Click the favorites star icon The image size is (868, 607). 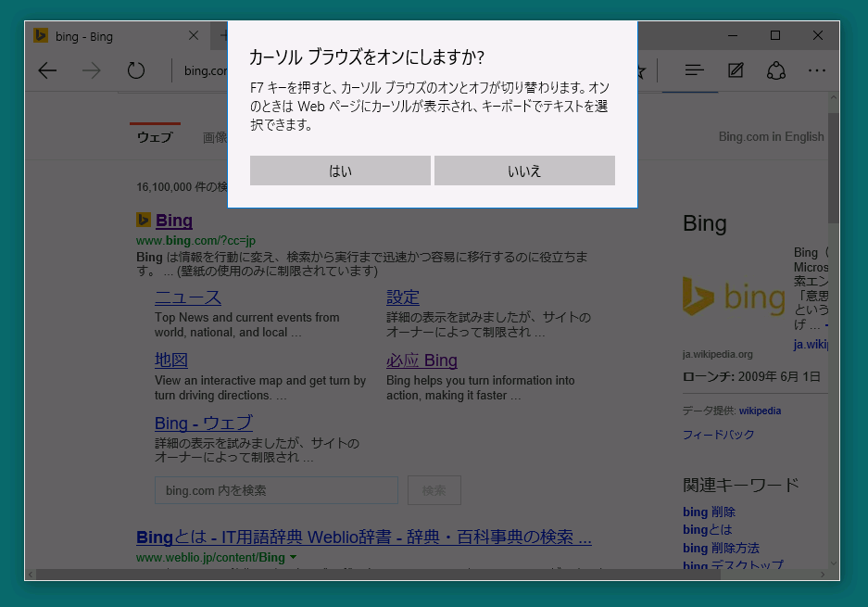coord(641,70)
